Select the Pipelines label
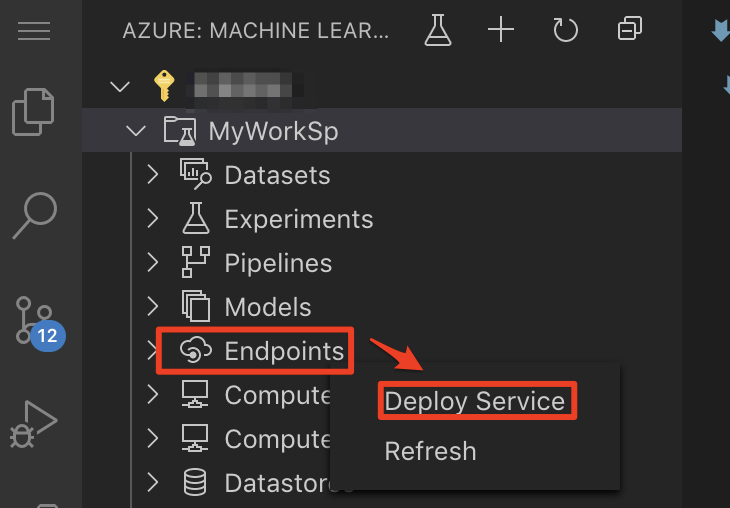The width and height of the screenshot is (730, 508). [278, 263]
